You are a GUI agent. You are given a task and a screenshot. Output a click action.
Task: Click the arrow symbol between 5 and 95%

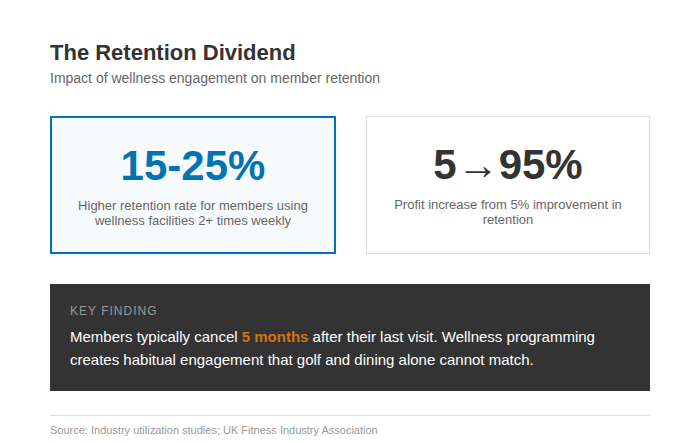tap(478, 170)
